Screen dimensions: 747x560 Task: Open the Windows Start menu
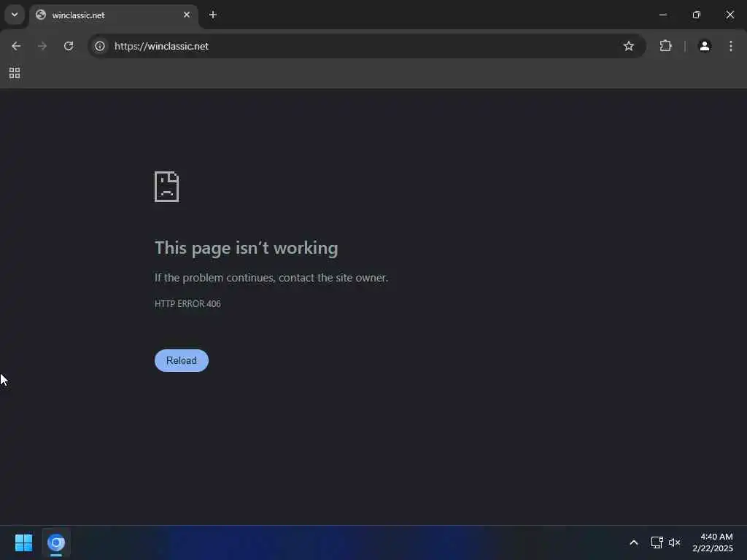point(24,542)
